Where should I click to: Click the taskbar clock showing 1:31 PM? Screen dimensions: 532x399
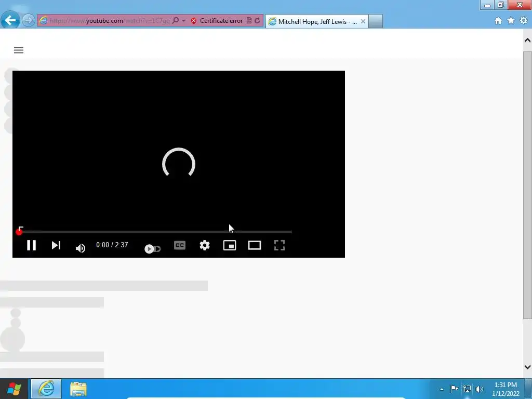(506, 389)
